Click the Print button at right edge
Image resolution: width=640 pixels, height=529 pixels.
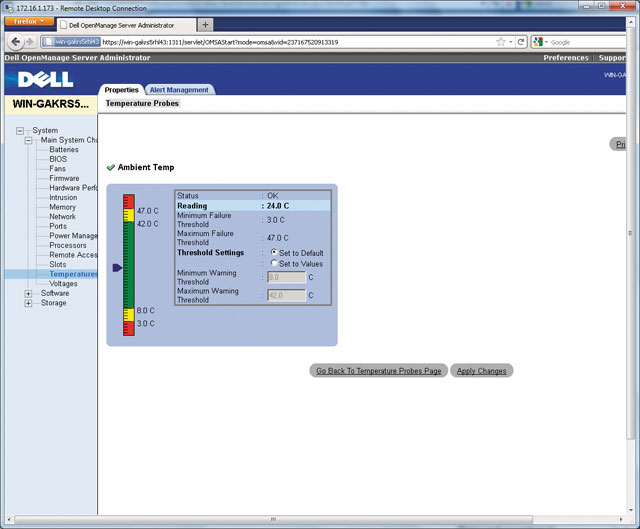(x=618, y=144)
